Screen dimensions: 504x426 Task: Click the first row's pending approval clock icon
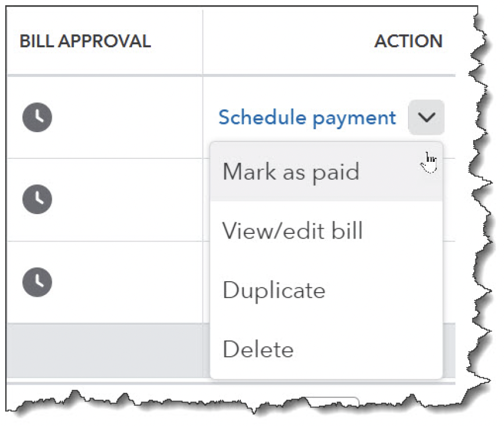[x=37, y=118]
